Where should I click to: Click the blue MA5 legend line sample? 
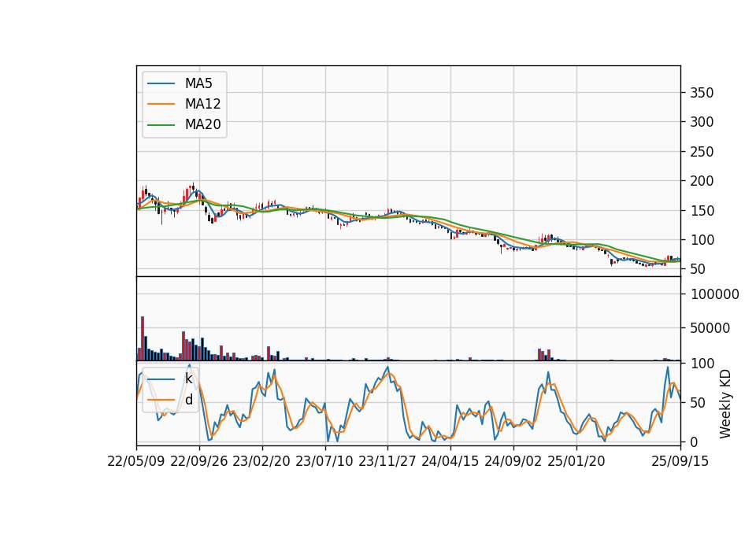(x=161, y=83)
